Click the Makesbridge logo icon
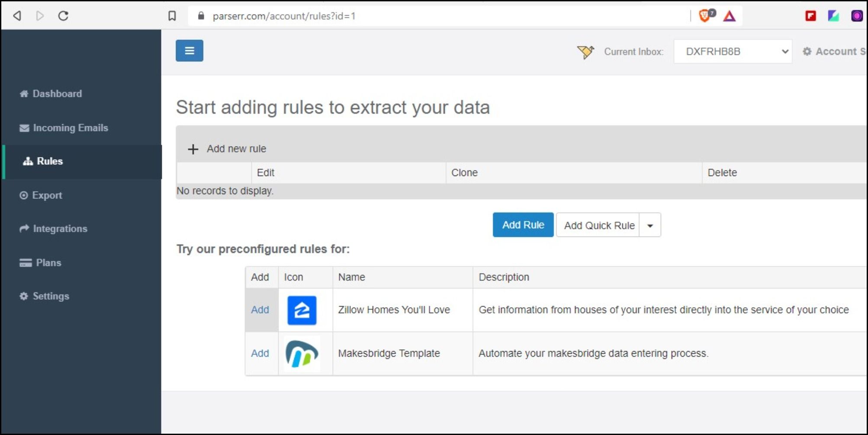868x435 pixels. click(302, 354)
